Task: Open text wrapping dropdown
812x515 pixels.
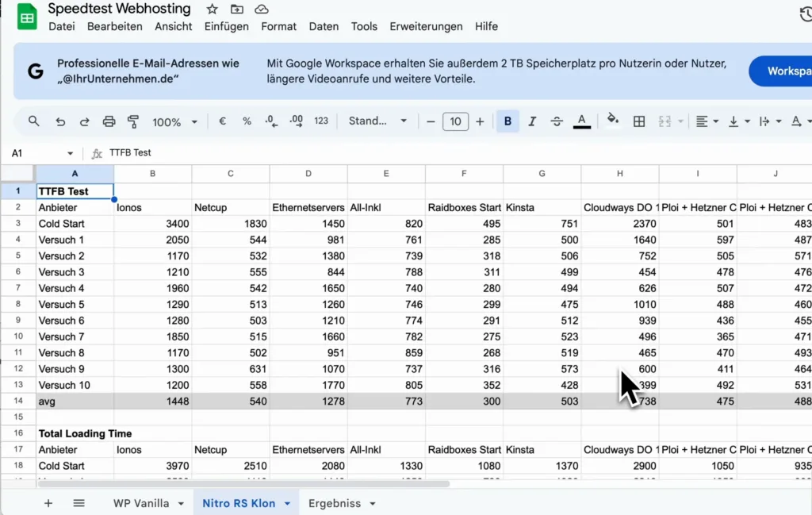Action: pos(769,121)
